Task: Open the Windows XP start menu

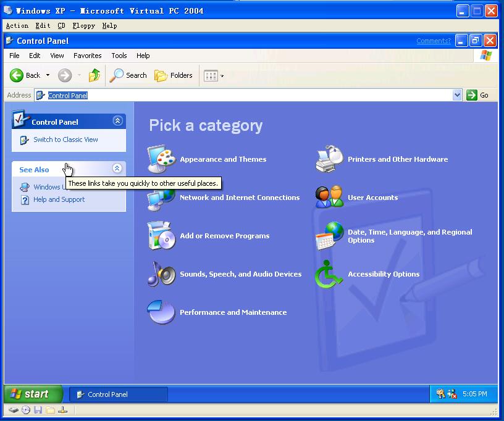Action: point(33,394)
